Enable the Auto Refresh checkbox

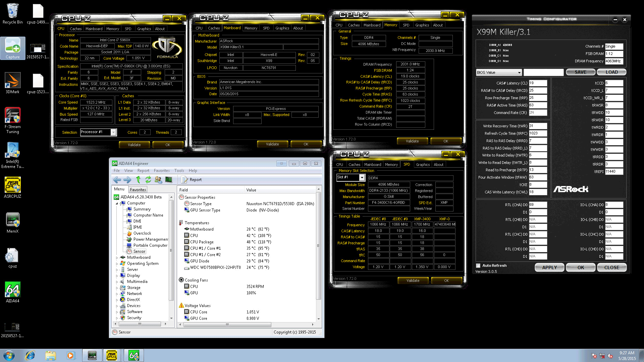[x=478, y=265]
